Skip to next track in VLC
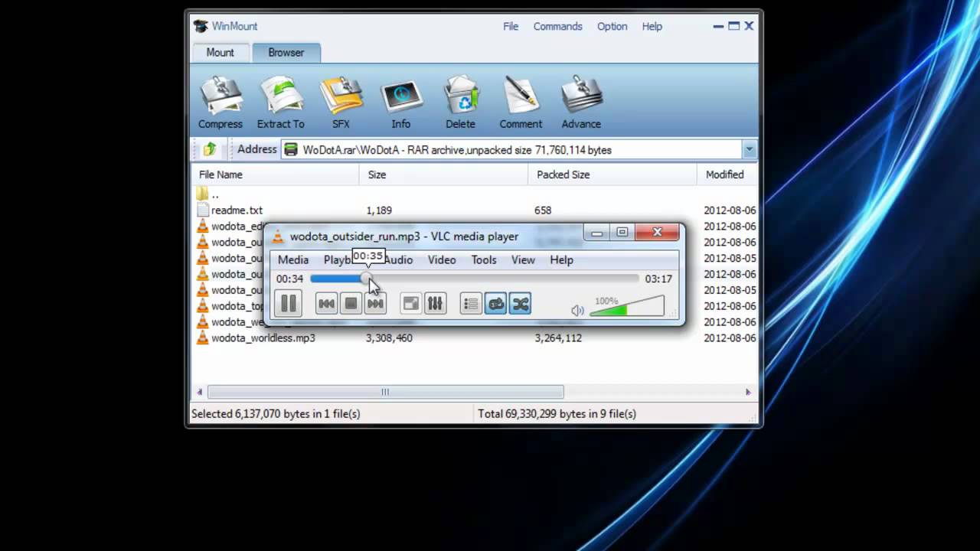980x551 pixels. point(374,304)
